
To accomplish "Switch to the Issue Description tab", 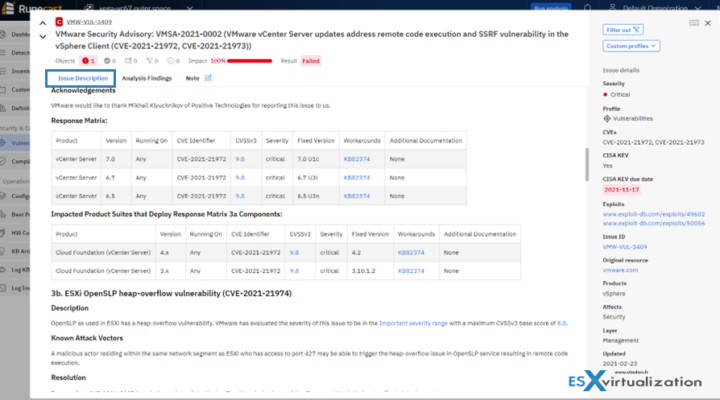I will 83,78.
